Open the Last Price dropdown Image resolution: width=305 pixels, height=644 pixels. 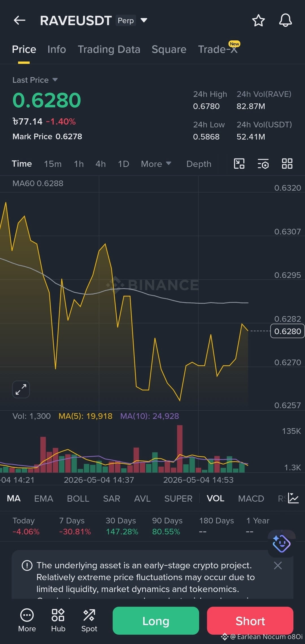pyautogui.click(x=55, y=80)
